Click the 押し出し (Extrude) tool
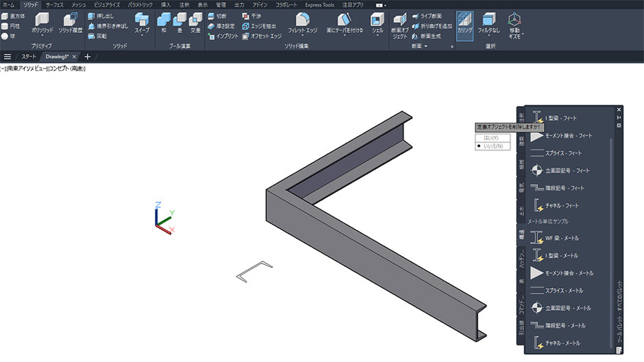The image size is (644, 362). (101, 16)
